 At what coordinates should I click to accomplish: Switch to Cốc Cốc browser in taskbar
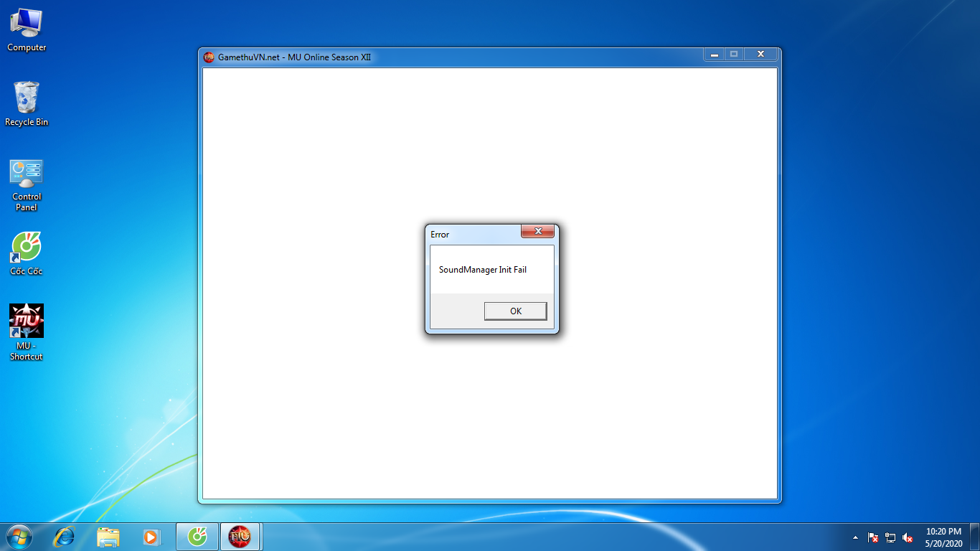(197, 537)
